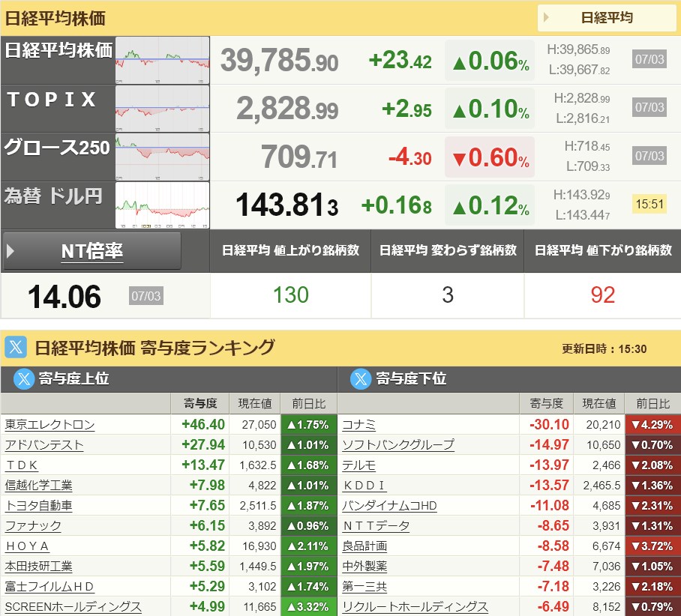Click the Nikkei value 39,785.90

279,61
